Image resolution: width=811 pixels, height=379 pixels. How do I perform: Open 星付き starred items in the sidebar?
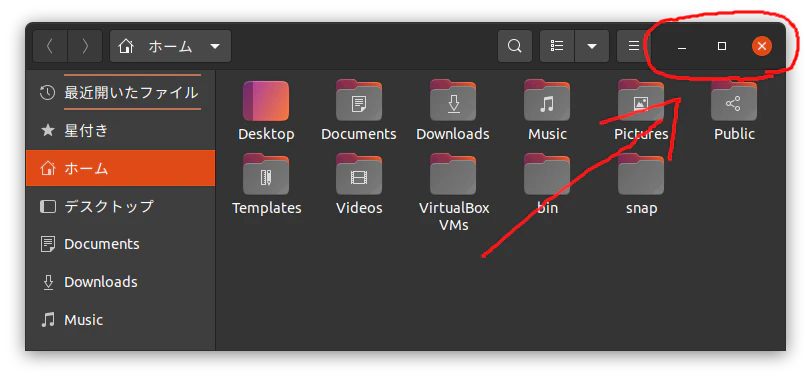pyautogui.click(x=121, y=131)
